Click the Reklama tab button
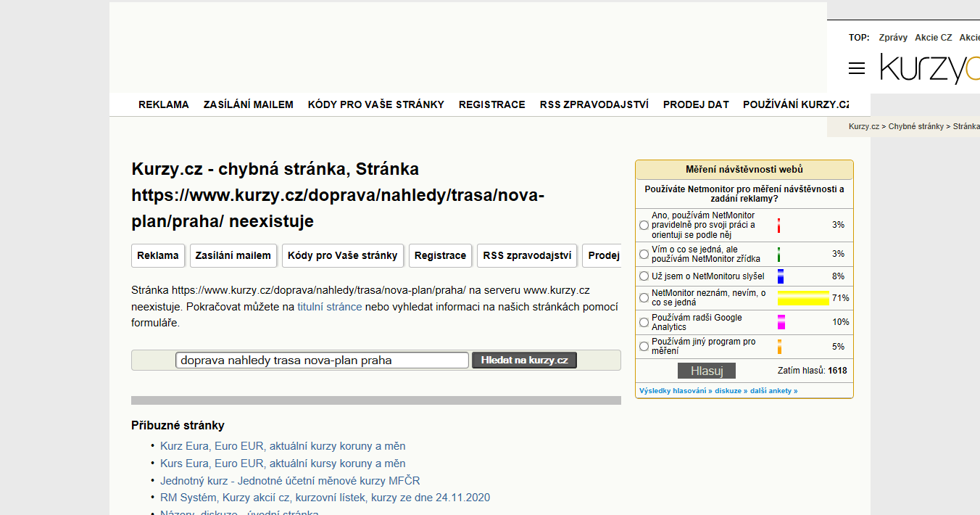The height and width of the screenshot is (515, 980). point(158,255)
